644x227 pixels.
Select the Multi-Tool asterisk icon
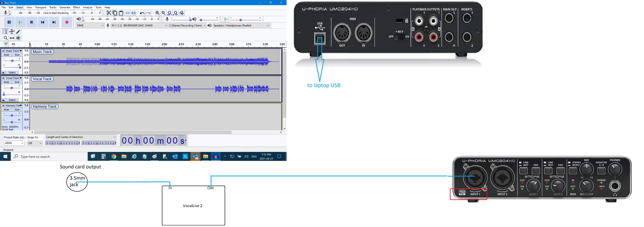[18, 38]
